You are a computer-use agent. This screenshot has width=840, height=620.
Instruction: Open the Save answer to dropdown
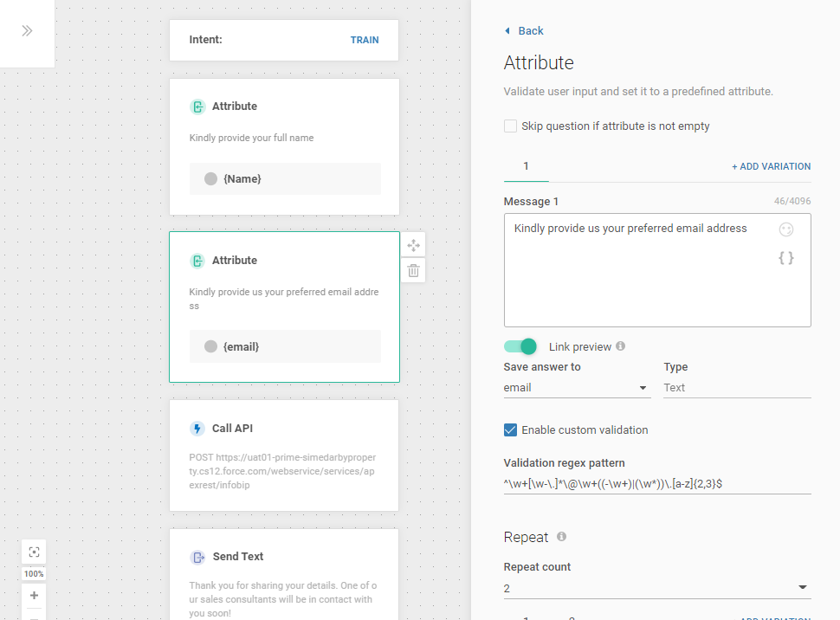pyautogui.click(x=577, y=388)
